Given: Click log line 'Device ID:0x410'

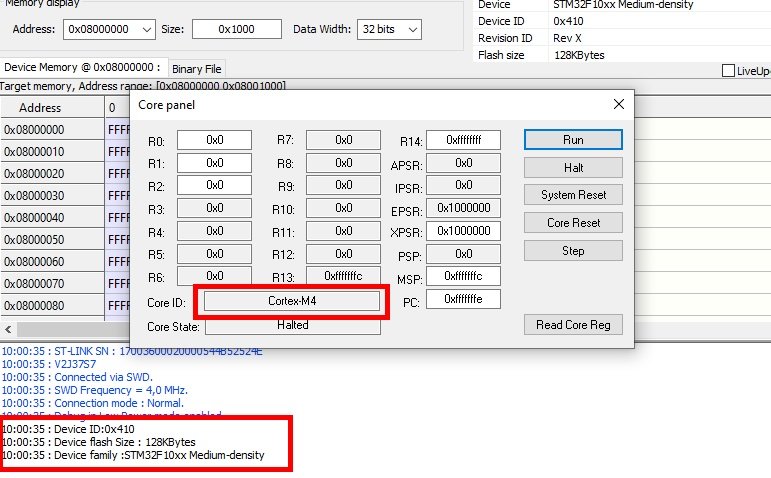Looking at the screenshot, I should [x=68, y=429].
